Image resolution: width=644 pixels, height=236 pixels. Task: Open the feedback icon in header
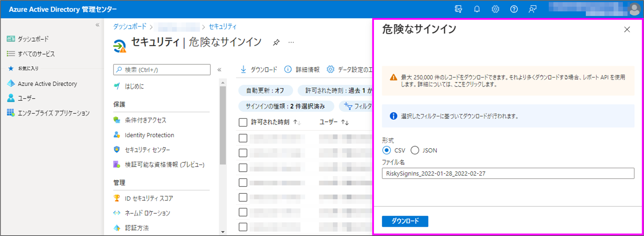point(532,9)
